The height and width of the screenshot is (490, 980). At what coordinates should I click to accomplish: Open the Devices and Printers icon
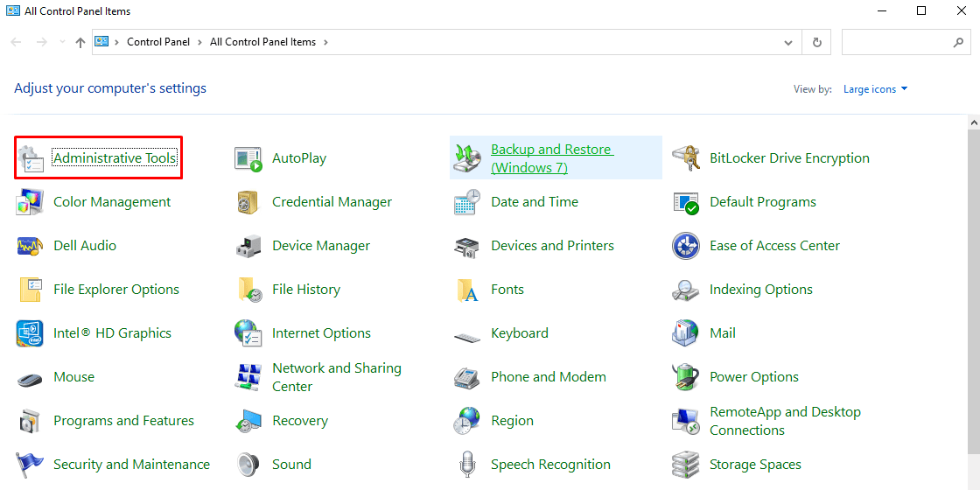(467, 246)
